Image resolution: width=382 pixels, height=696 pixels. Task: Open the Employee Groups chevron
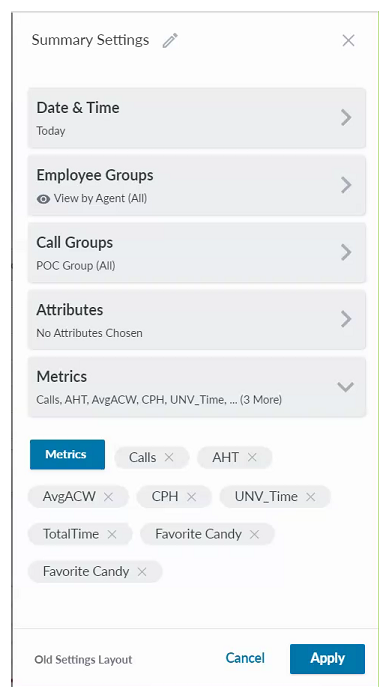coord(346,185)
